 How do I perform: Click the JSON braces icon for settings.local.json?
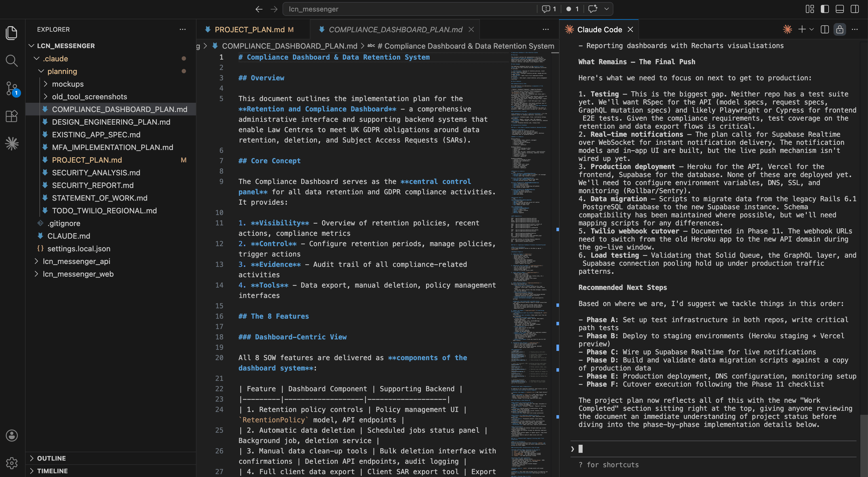pos(41,248)
